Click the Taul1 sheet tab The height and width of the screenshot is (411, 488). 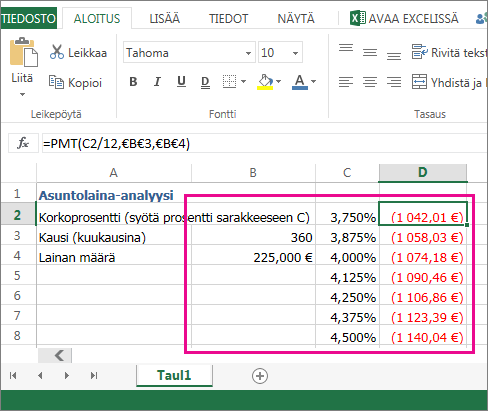tap(174, 375)
